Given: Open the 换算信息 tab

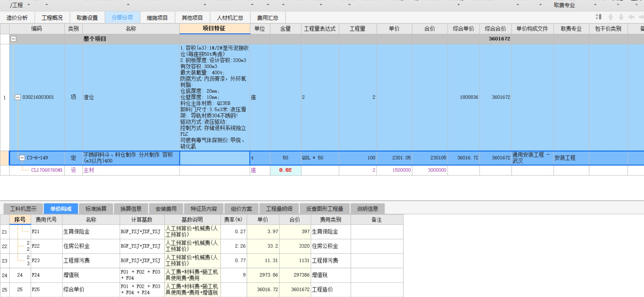Looking at the screenshot, I should [x=131, y=209].
